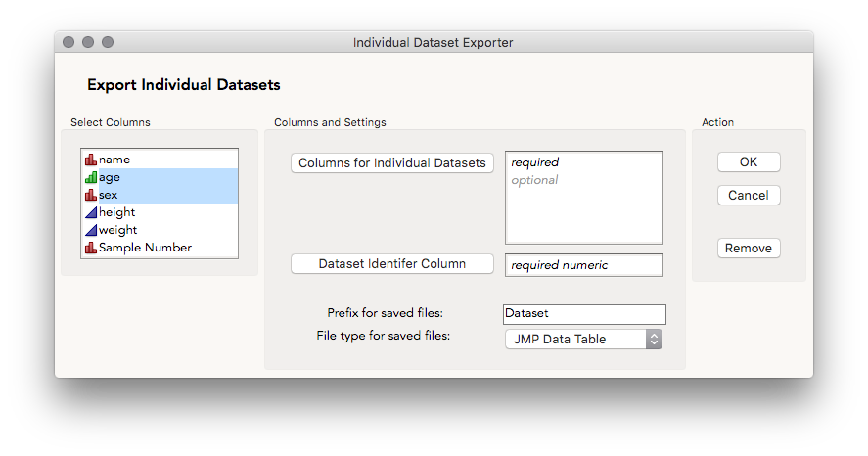Click the nominal icon beside name column
Viewport: 868px width, 456px height.
click(x=91, y=160)
